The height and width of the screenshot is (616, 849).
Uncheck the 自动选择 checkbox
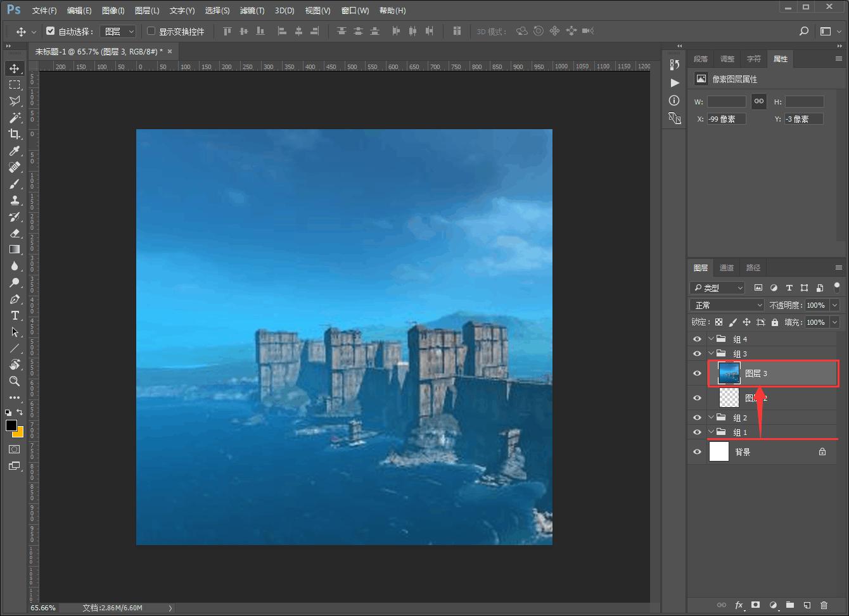coord(51,31)
